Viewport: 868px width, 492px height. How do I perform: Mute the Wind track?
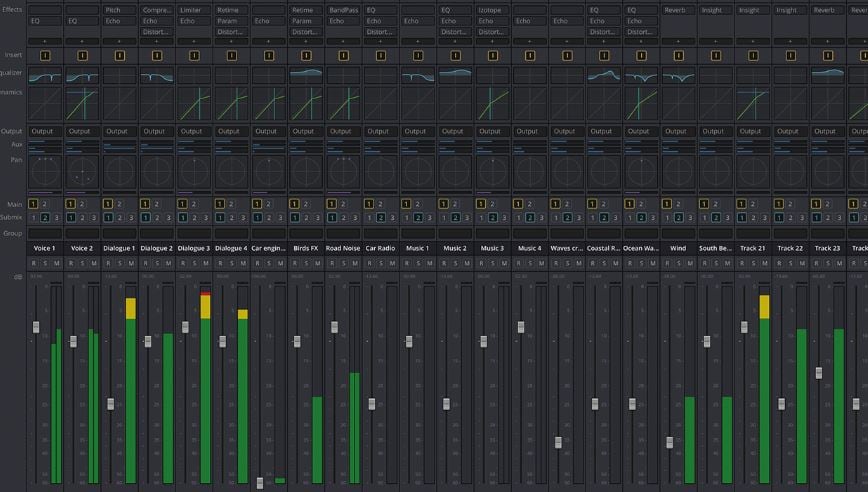pyautogui.click(x=690, y=263)
